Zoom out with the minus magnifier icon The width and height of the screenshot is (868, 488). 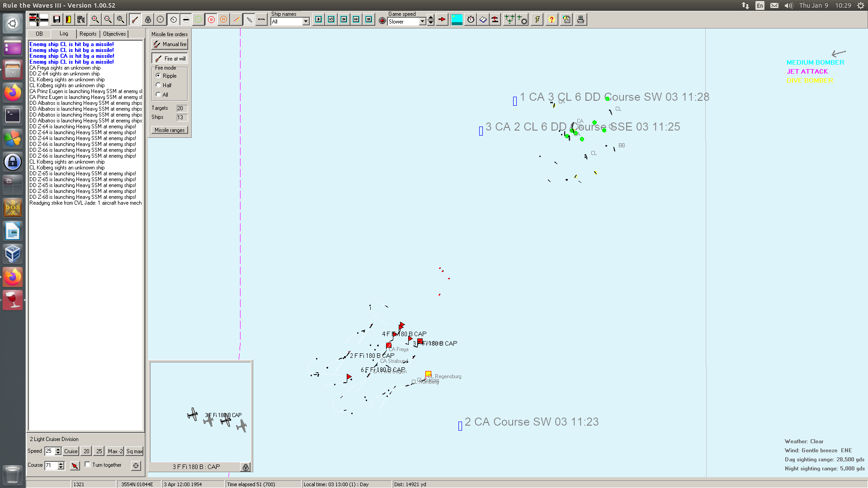coord(108,19)
